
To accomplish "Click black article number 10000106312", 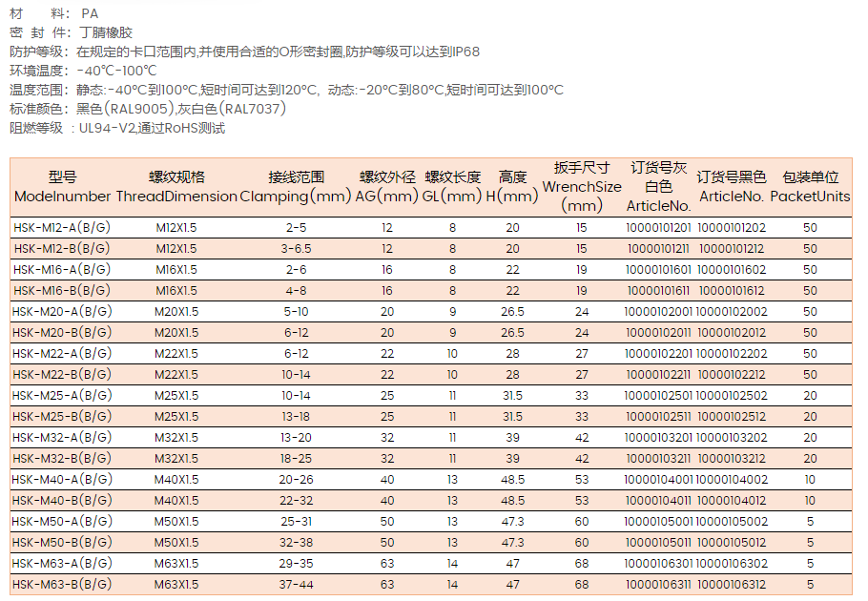I will [x=732, y=585].
